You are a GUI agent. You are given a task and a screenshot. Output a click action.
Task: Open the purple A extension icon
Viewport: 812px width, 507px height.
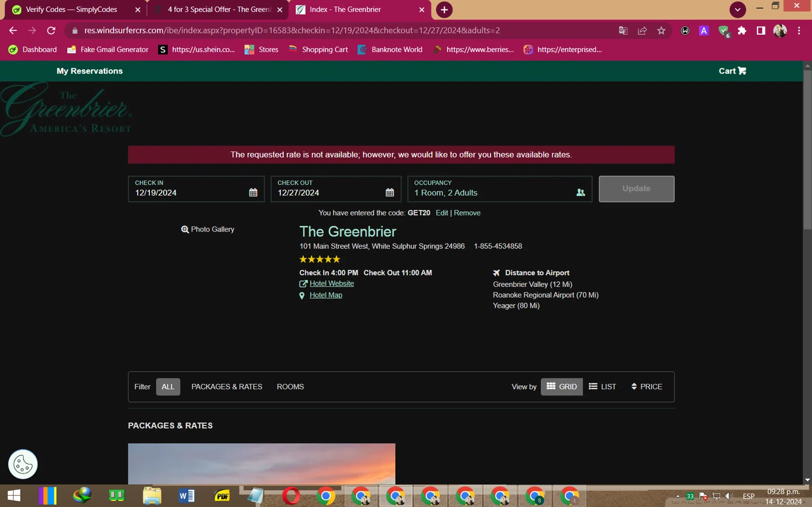704,31
